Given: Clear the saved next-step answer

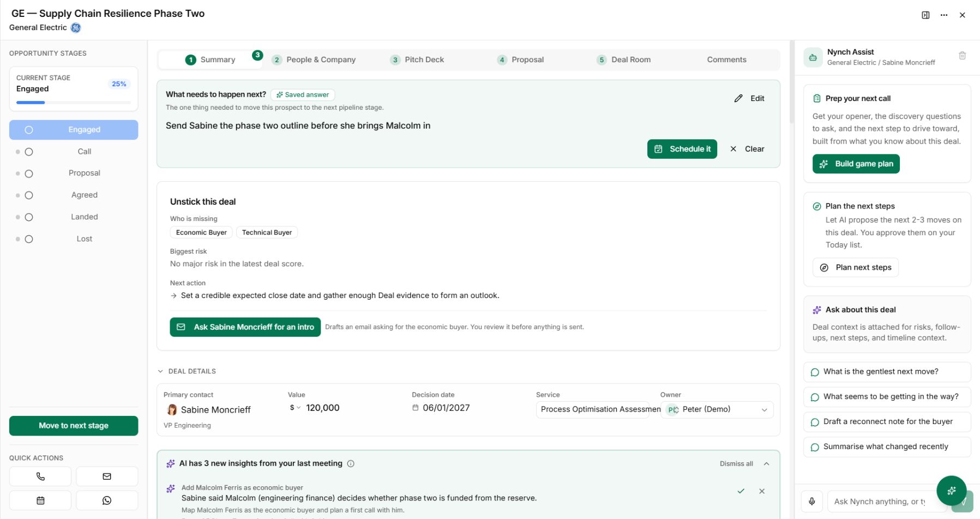Looking at the screenshot, I should [x=747, y=149].
